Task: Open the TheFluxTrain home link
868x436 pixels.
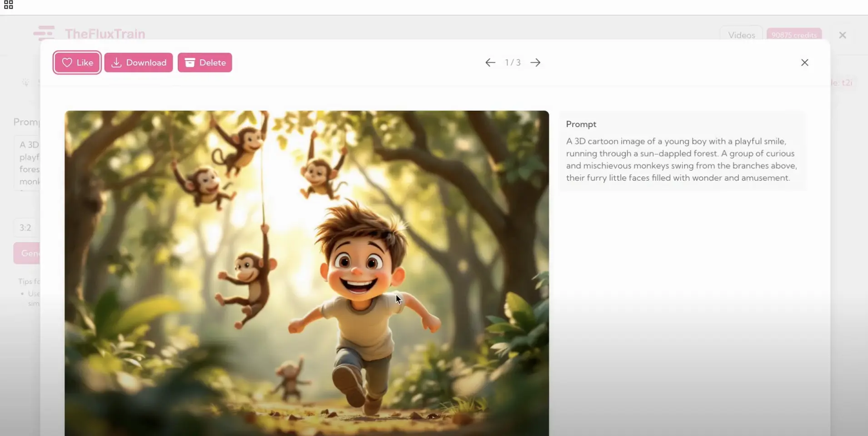Action: tap(105, 34)
